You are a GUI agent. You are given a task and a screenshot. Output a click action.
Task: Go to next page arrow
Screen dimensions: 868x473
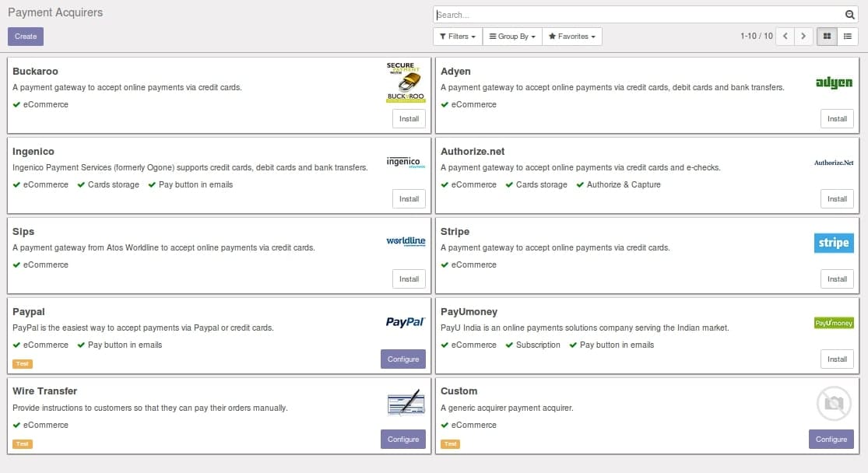[803, 37]
